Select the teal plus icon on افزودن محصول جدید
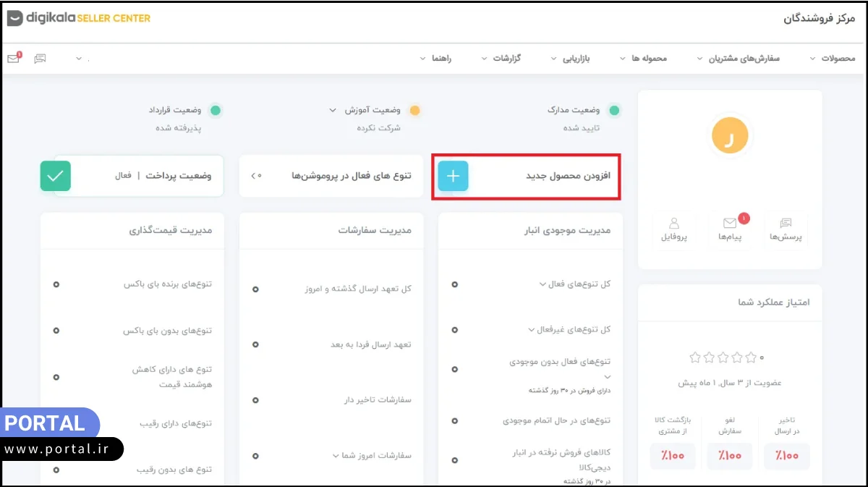Screen dimensions: 868x487 pos(453,175)
